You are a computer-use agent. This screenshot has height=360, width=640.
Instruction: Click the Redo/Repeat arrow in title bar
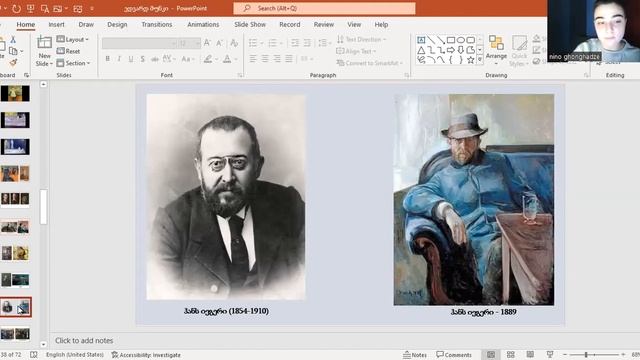coord(16,8)
